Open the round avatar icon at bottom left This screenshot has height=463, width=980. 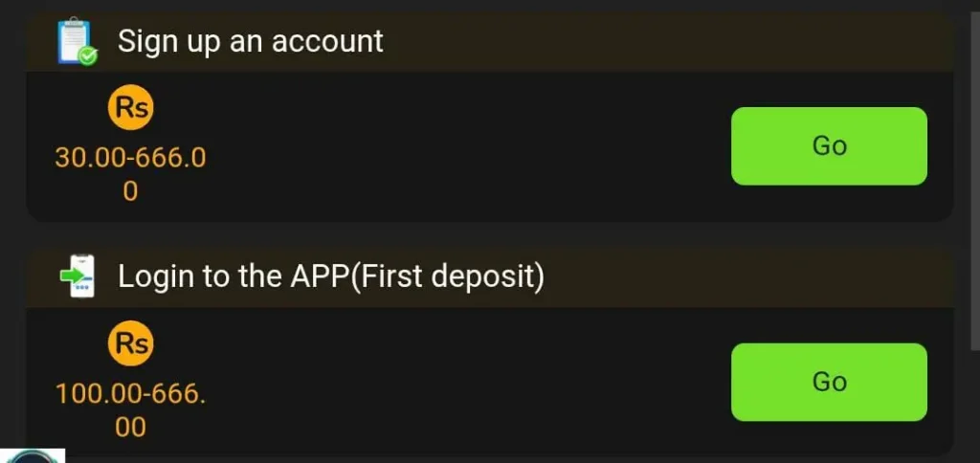tap(33, 455)
